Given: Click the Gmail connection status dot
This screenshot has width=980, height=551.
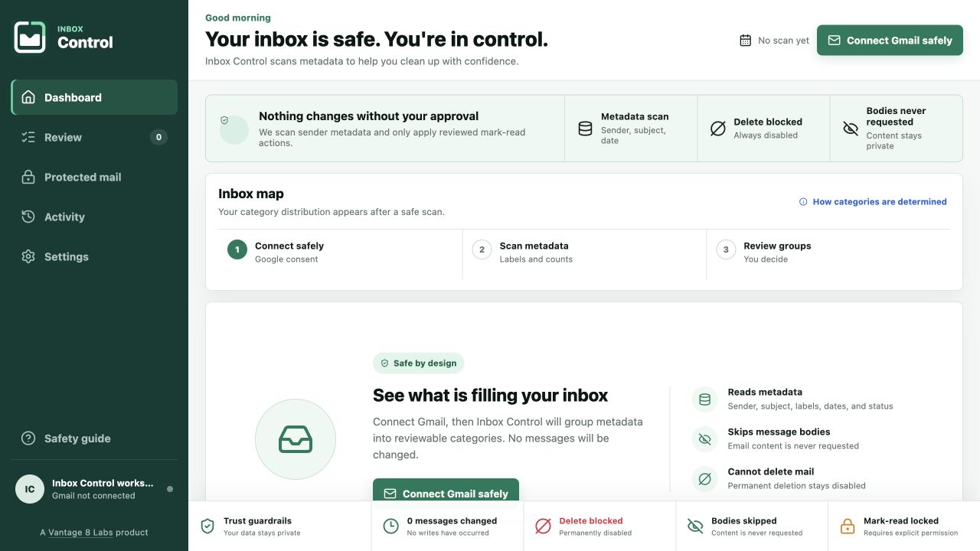Looking at the screenshot, I should coord(170,489).
